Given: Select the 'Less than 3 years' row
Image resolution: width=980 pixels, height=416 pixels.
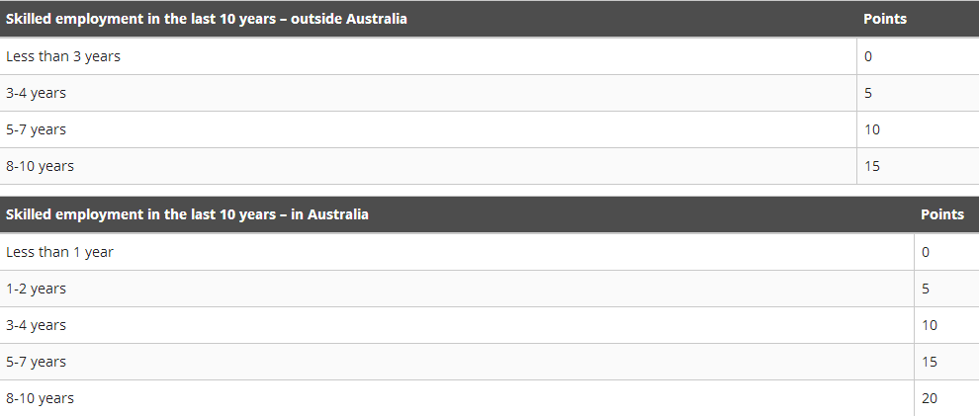Looking at the screenshot, I should (x=490, y=56).
